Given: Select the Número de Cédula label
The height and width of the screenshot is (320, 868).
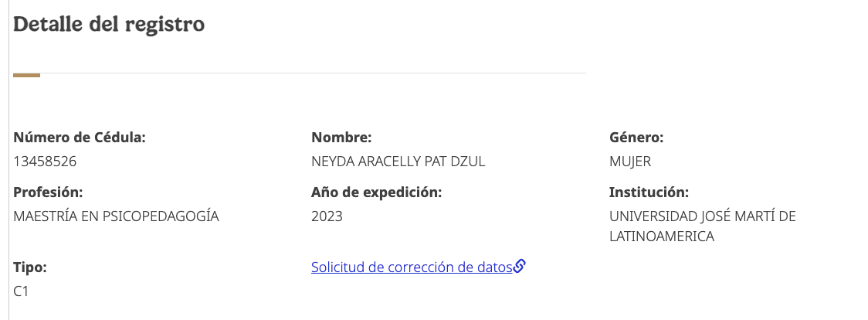Looking at the screenshot, I should pos(80,138).
